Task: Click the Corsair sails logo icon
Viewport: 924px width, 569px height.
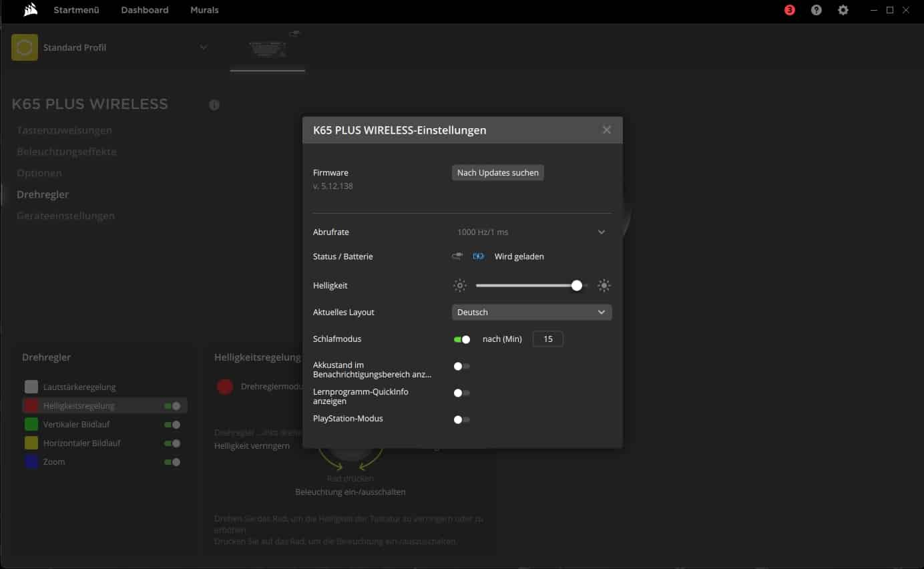Action: [29, 10]
